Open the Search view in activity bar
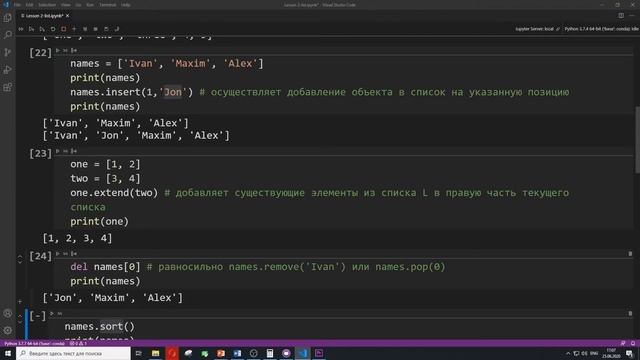Image resolution: width=640 pixels, height=360 pixels. [x=8, y=35]
